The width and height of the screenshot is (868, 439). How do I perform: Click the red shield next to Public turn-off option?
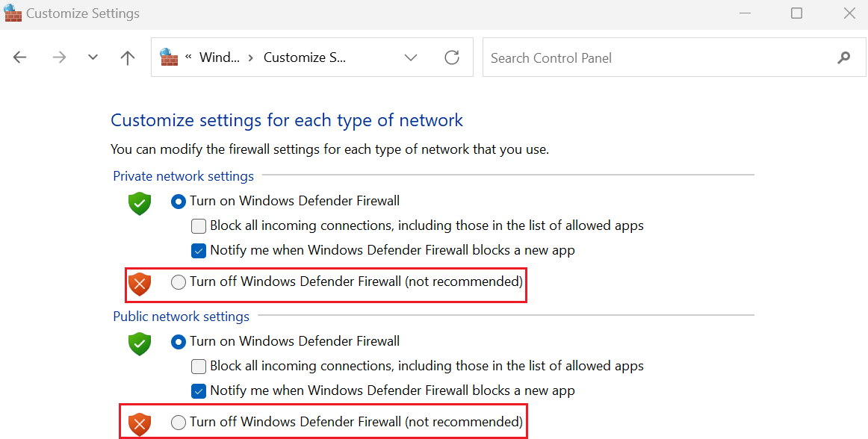(x=139, y=423)
